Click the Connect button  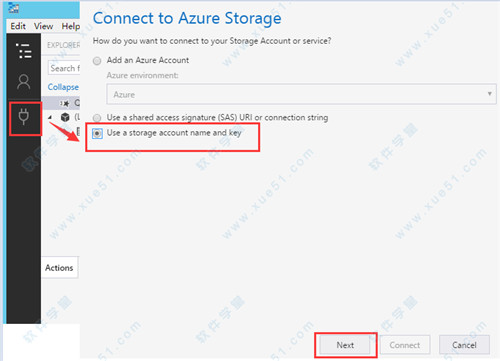click(405, 345)
